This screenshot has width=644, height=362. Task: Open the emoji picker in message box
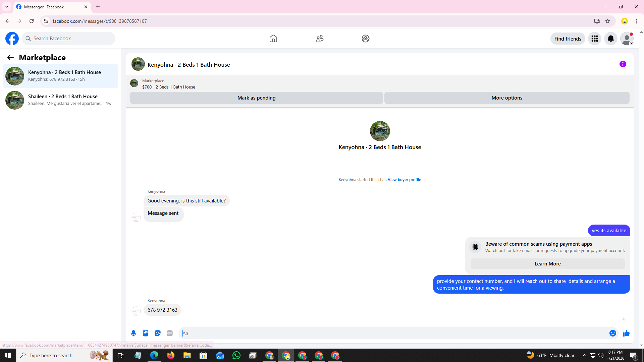[612, 333]
